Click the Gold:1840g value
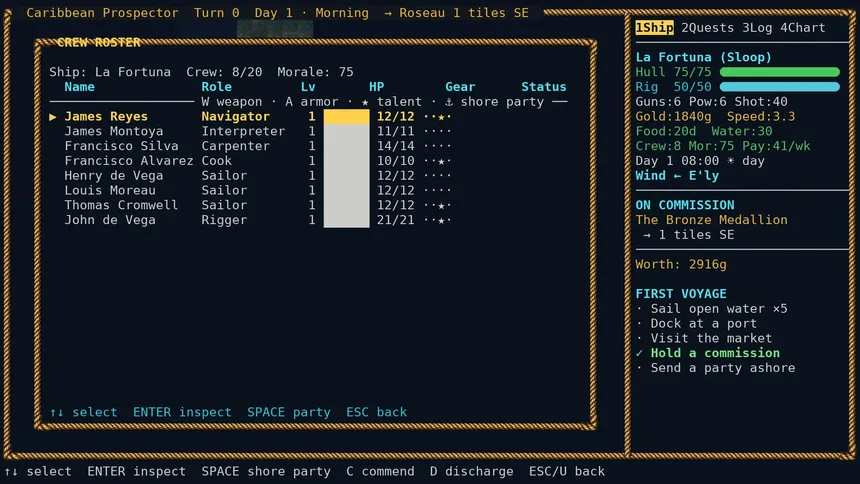The image size is (860, 484). coord(673,116)
